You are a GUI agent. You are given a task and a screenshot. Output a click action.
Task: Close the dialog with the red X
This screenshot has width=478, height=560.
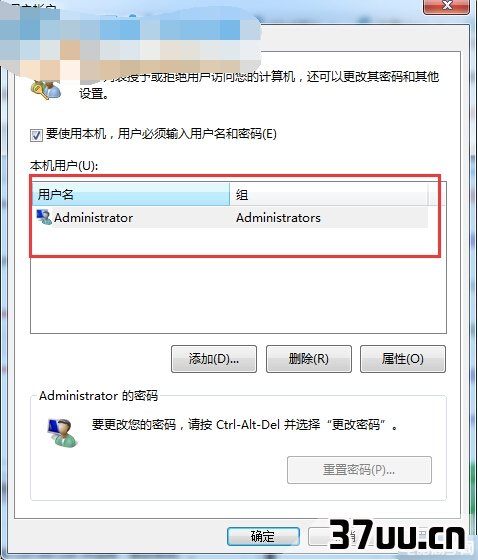click(x=446, y=6)
